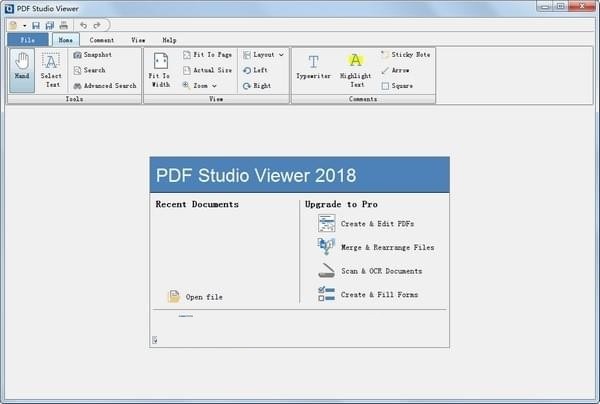The height and width of the screenshot is (404, 600).
Task: Open Advanced Search
Action: tap(104, 86)
